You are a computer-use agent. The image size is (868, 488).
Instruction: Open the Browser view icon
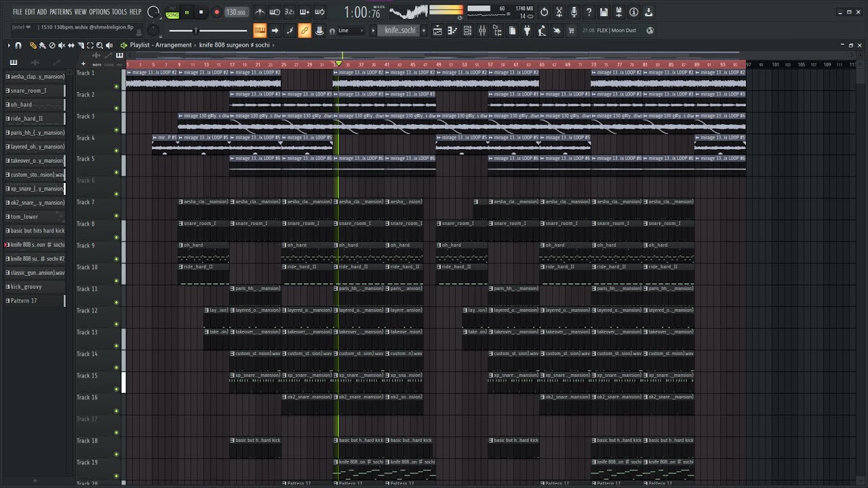click(497, 30)
